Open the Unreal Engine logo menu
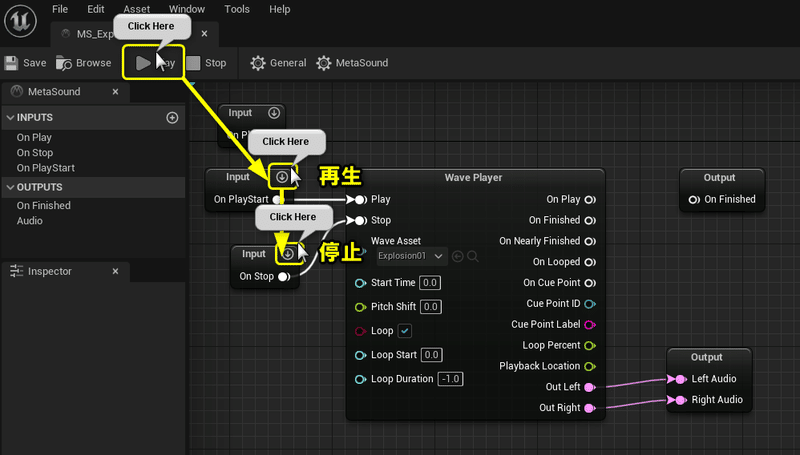The height and width of the screenshot is (455, 800). click(20, 21)
